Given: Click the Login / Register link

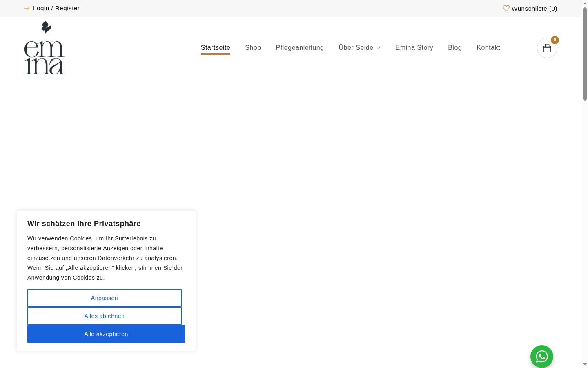Looking at the screenshot, I should pos(56,8).
